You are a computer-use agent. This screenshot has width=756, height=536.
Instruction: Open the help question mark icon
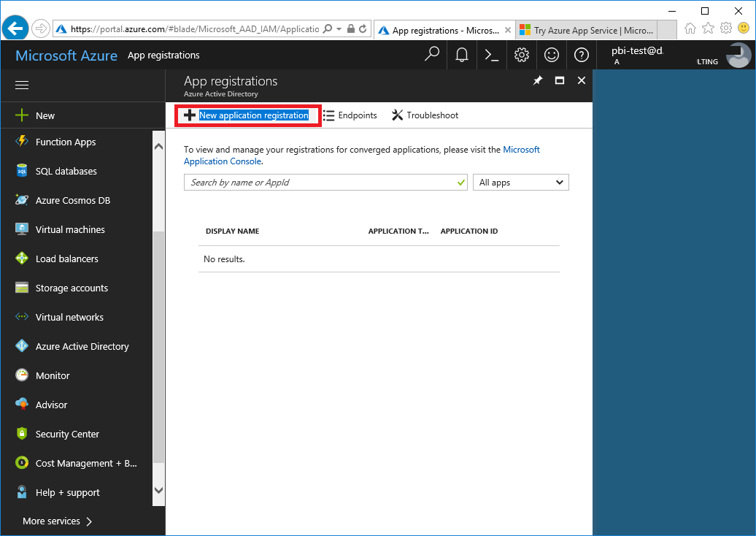click(582, 55)
